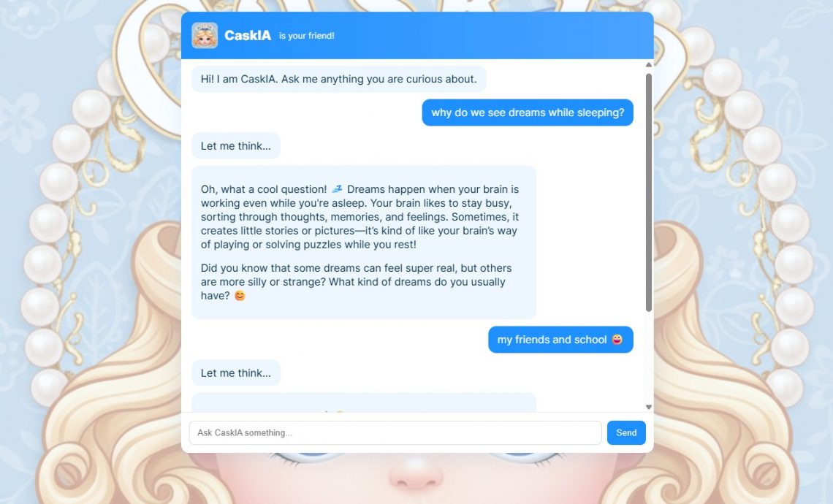Focus the 'Ask CaskIA something...' input field
The height and width of the screenshot is (504, 833).
395,432
